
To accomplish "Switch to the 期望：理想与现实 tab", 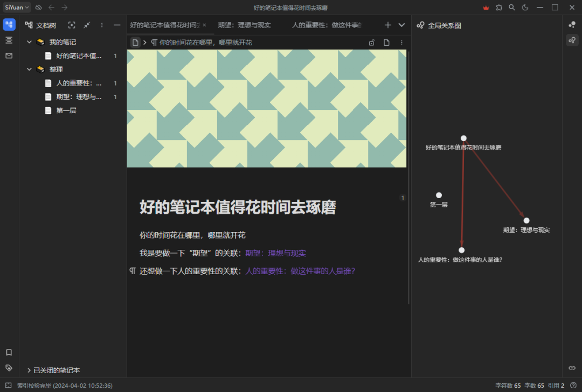I will (244, 25).
